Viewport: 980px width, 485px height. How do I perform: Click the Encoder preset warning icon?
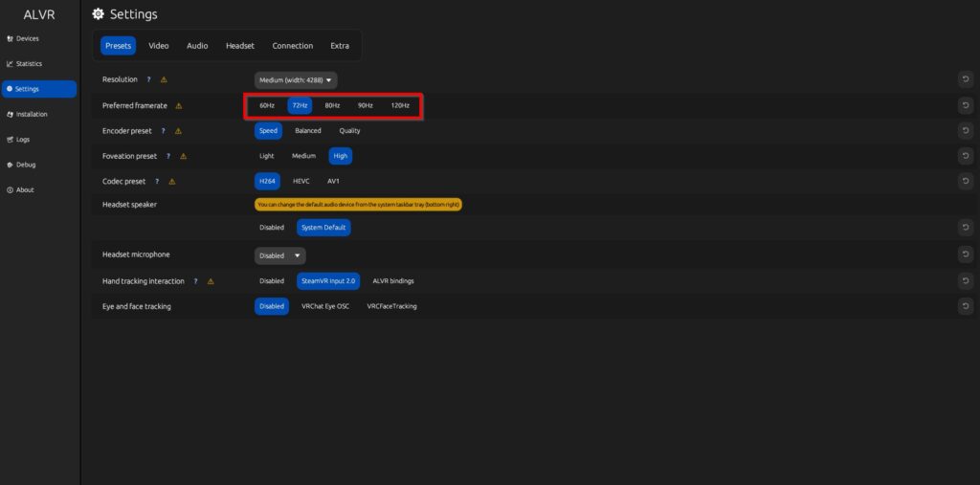[178, 131]
